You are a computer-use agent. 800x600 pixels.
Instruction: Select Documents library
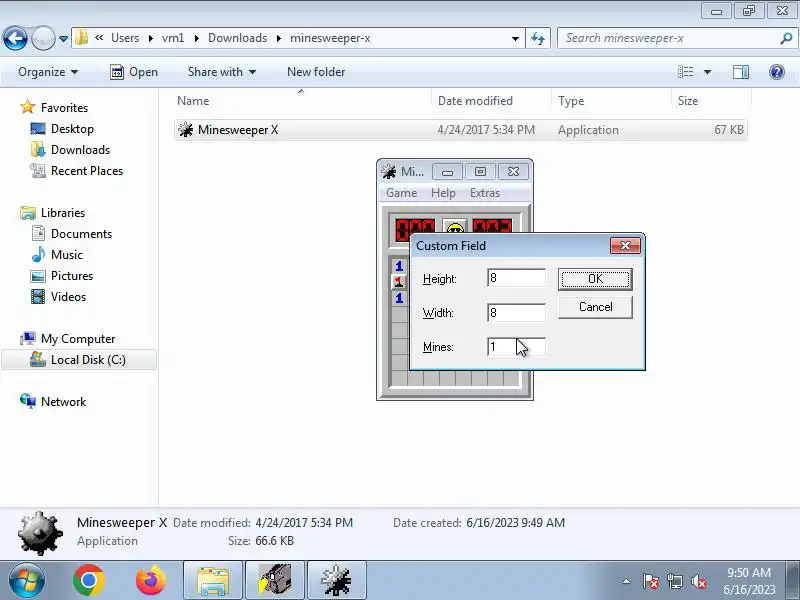81,234
